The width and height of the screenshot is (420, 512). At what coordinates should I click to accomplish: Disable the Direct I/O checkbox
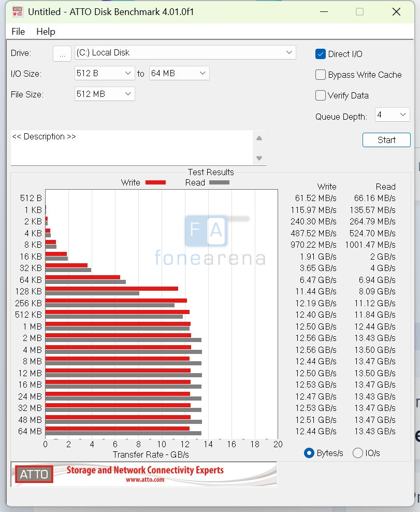[x=321, y=54]
